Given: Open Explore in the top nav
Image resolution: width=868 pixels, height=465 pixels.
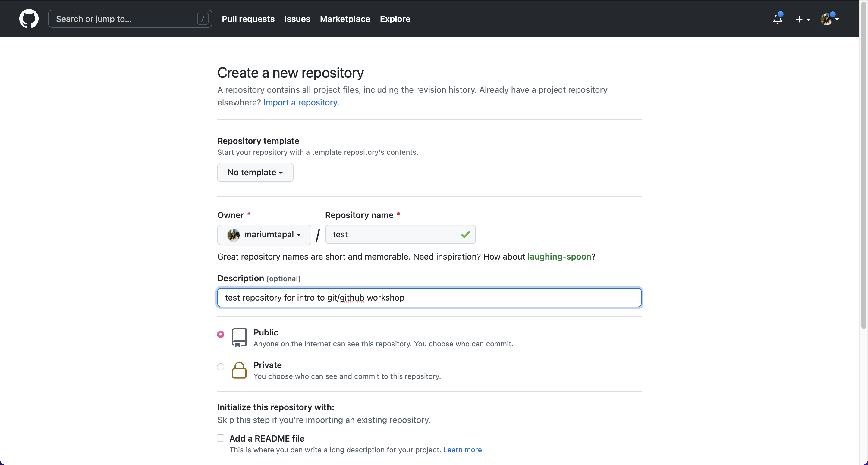Looking at the screenshot, I should [395, 19].
